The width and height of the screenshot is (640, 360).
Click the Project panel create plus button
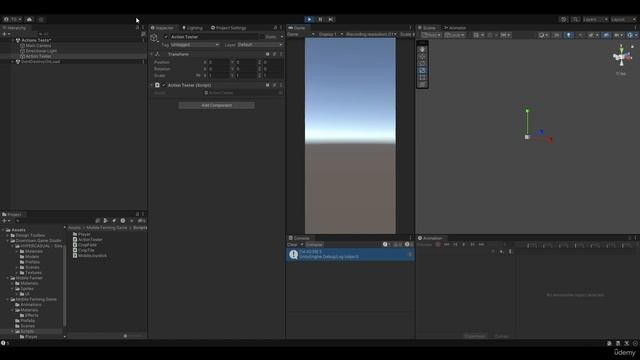(x=6, y=221)
